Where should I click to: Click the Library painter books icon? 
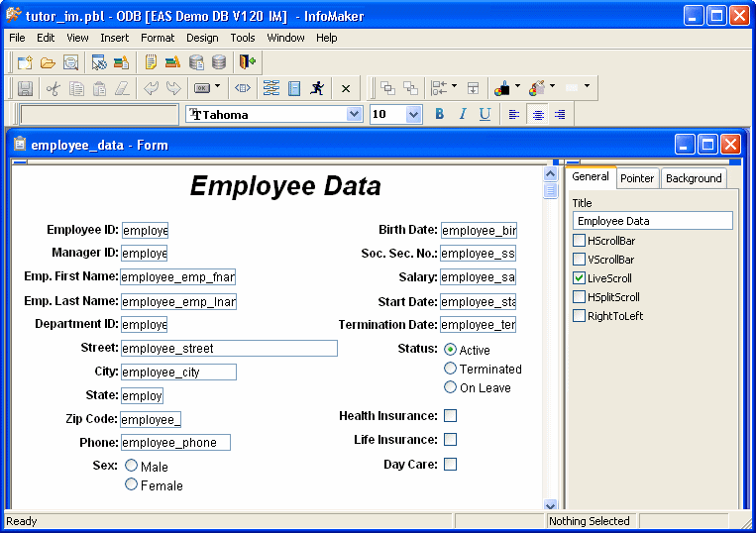click(x=172, y=62)
